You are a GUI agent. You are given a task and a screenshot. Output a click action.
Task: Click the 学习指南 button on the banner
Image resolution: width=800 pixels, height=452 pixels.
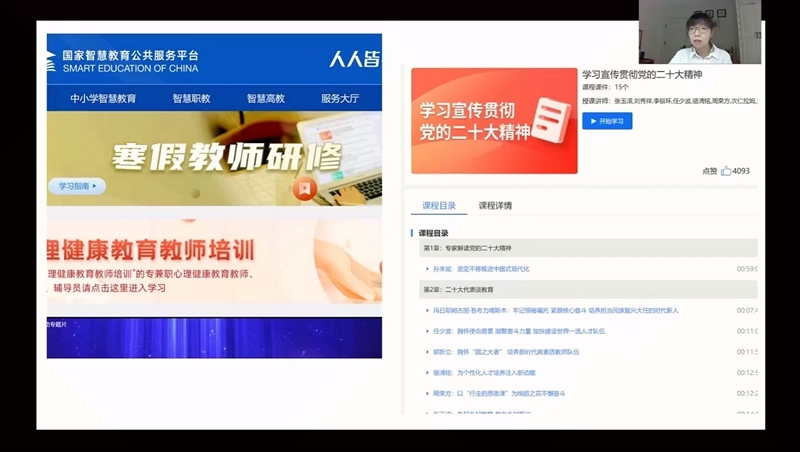(77, 186)
